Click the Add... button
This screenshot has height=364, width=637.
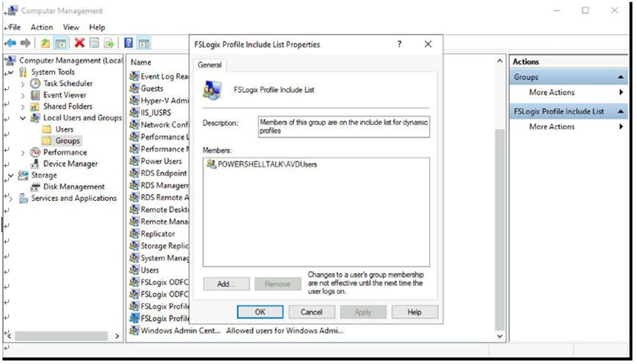point(226,283)
